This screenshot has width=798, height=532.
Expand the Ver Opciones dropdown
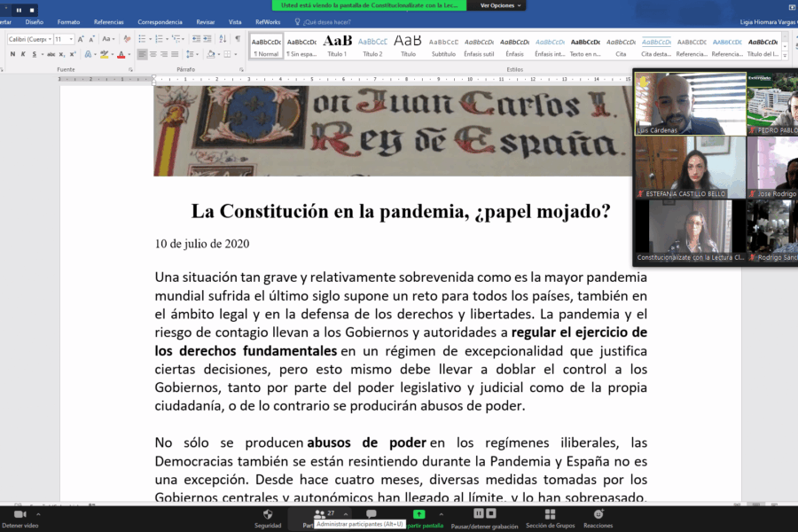(499, 5)
